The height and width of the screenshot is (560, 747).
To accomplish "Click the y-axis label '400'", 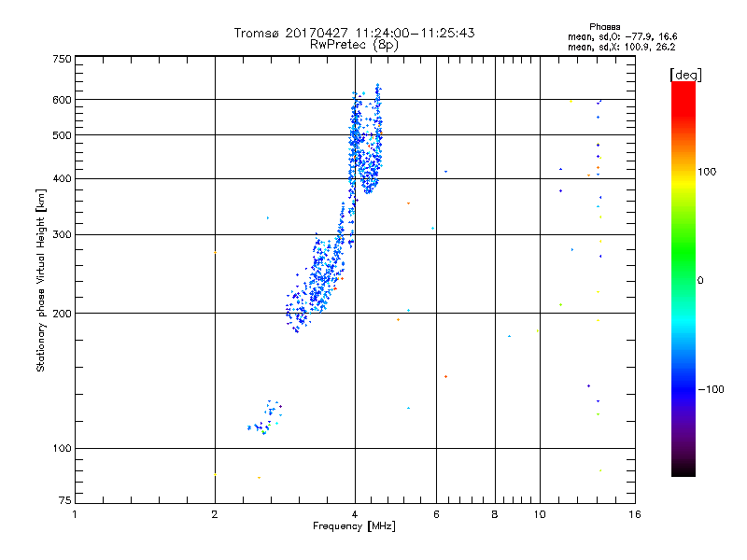I will point(62,179).
